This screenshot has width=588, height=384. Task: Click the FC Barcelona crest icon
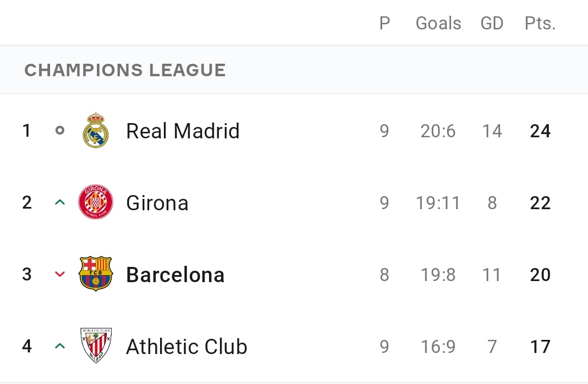96,274
